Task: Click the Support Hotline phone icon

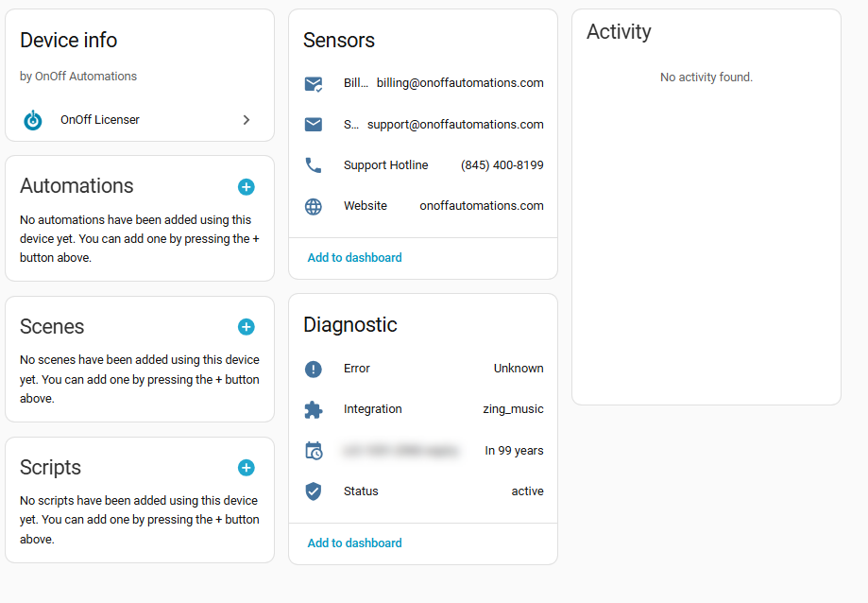Action: tap(314, 165)
